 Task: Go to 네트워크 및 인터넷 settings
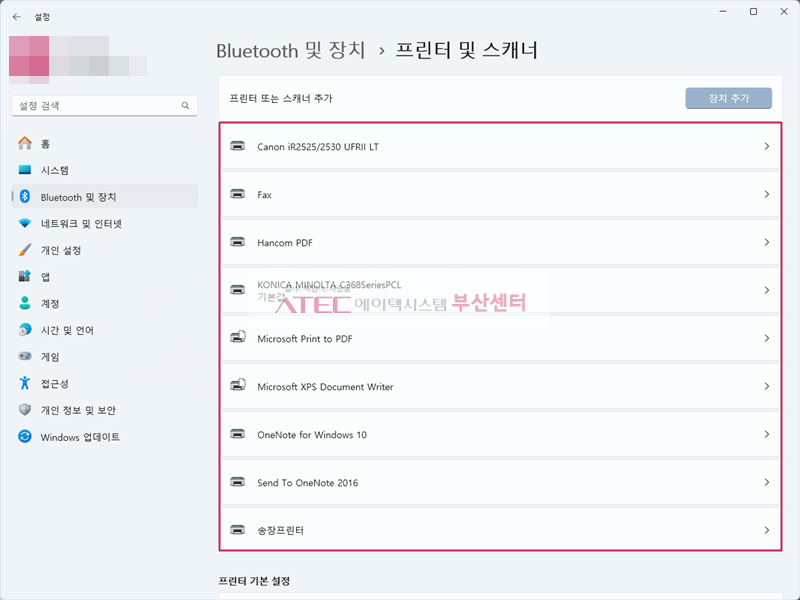[105, 223]
